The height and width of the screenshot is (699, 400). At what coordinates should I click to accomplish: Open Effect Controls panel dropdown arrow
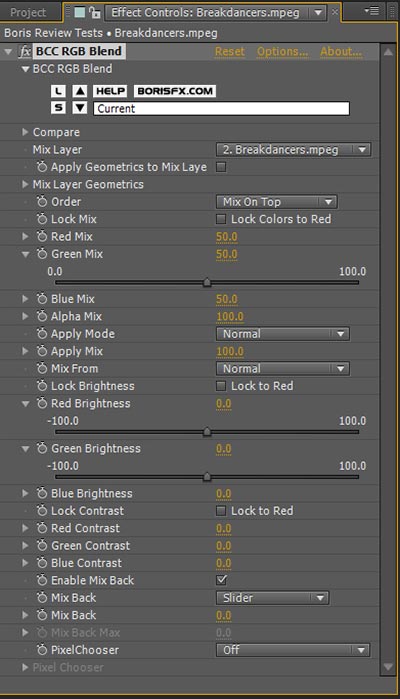click(318, 12)
